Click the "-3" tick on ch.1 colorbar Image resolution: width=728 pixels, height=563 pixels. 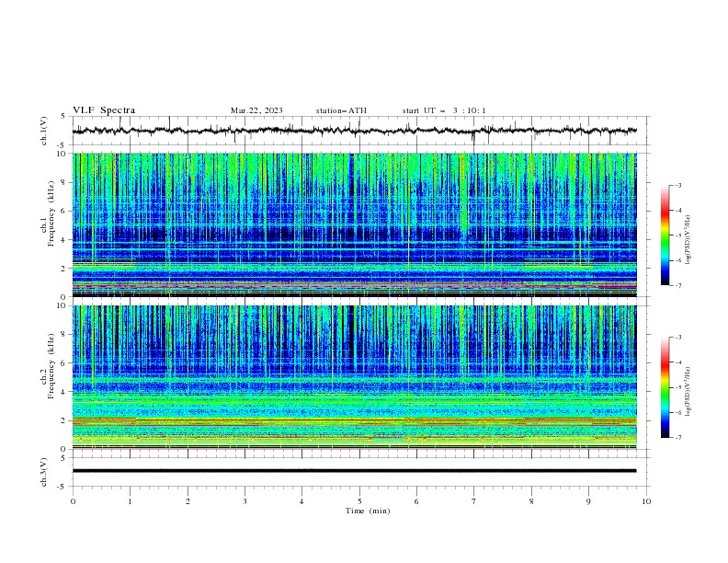point(677,185)
